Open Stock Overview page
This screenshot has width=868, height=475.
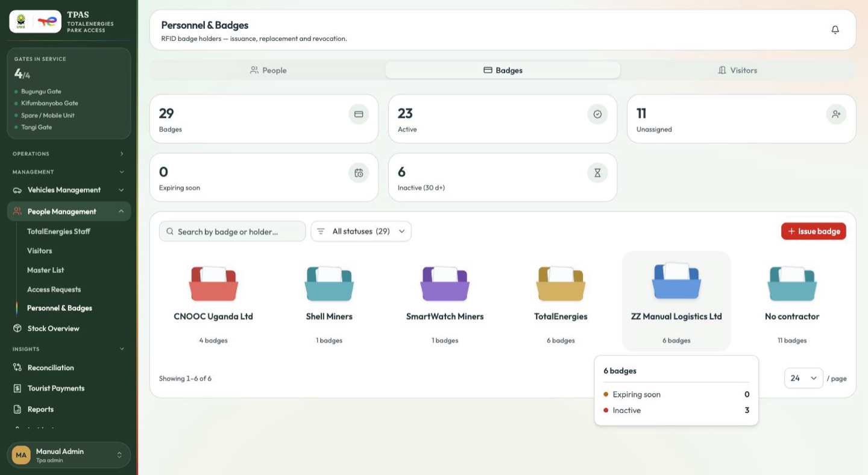69,329
